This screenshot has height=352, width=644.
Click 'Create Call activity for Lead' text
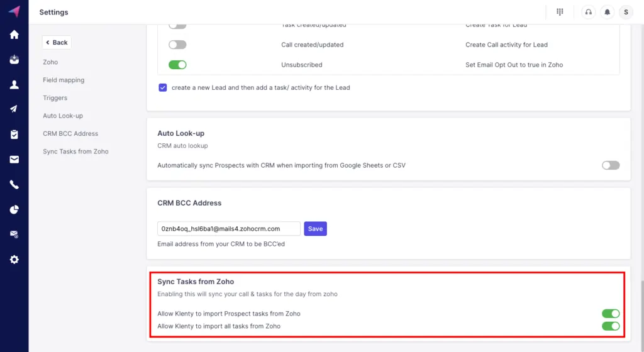(x=506, y=44)
